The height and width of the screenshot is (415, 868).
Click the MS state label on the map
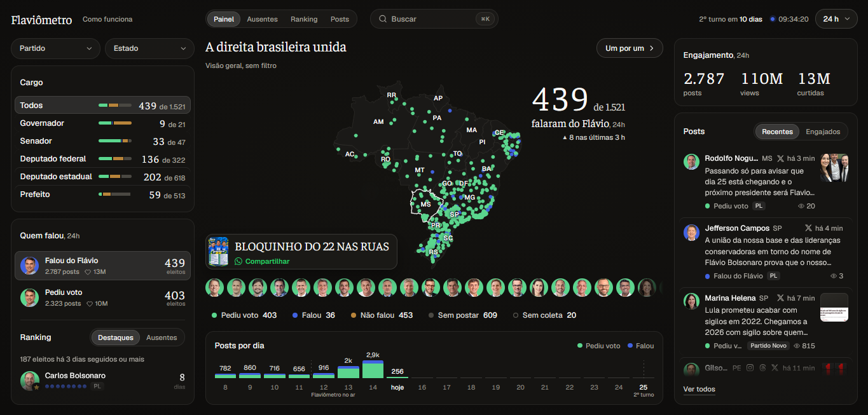tap(425, 205)
